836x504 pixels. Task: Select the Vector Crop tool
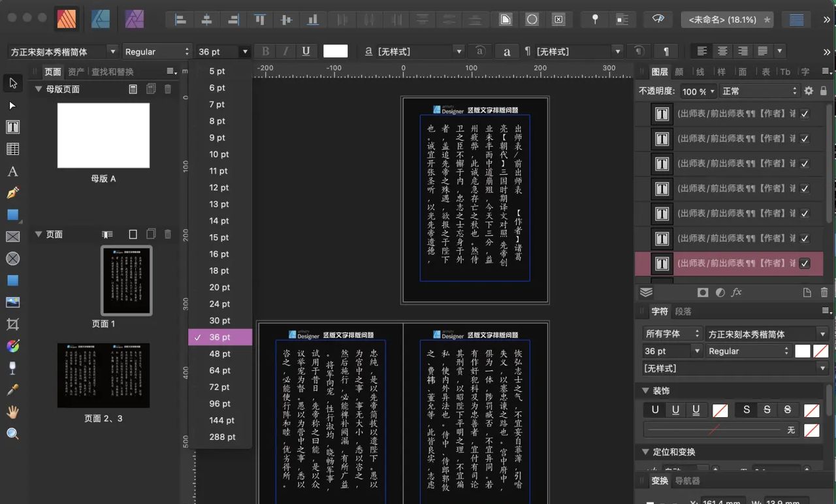(12, 324)
